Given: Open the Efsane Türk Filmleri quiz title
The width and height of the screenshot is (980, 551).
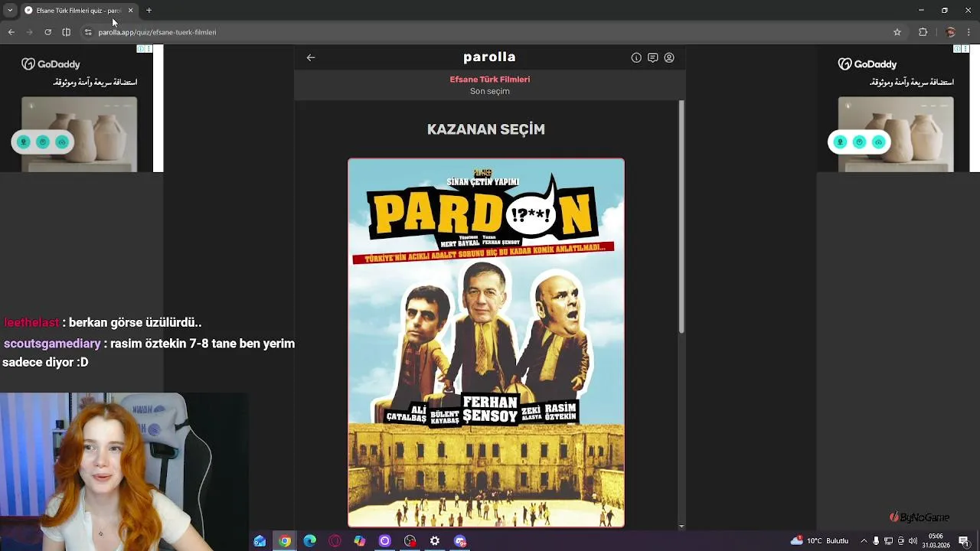Looking at the screenshot, I should (x=490, y=79).
